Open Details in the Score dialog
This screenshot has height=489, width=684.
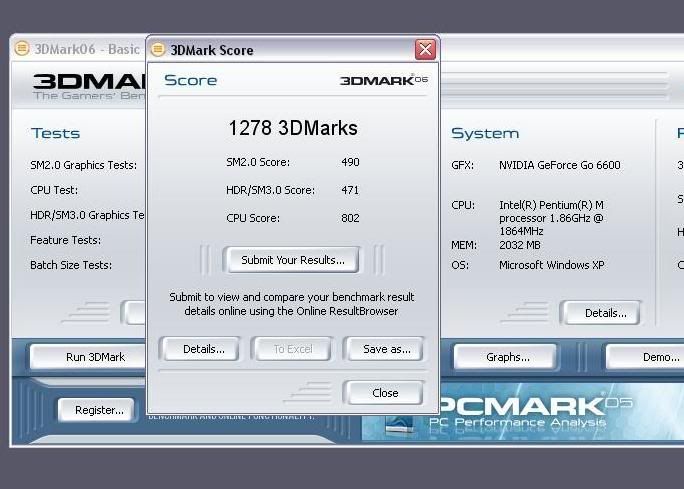tap(203, 349)
